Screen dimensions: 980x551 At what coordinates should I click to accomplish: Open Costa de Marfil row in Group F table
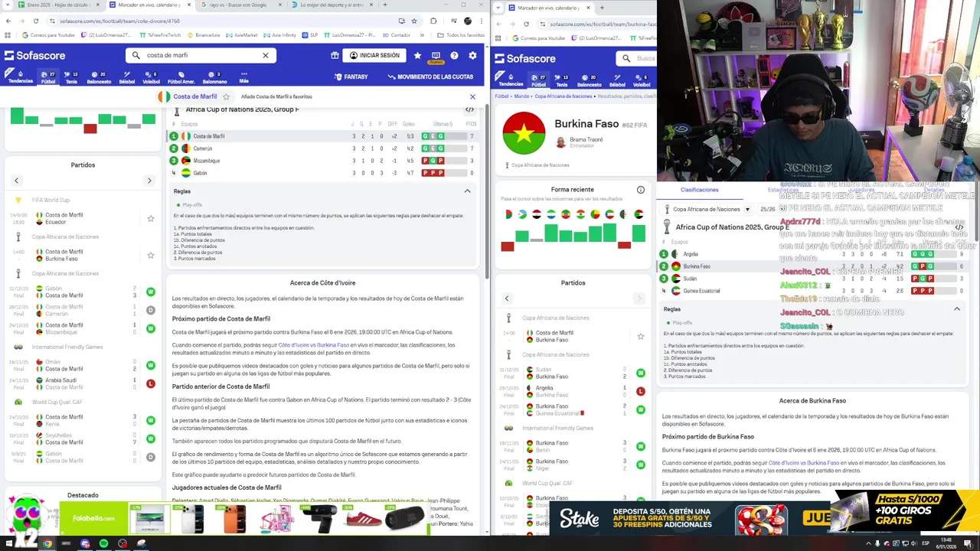click(x=323, y=136)
